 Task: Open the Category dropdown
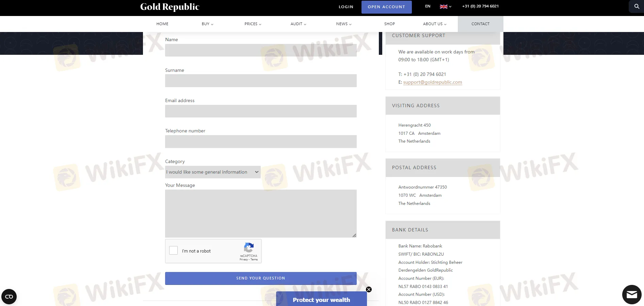coord(213,172)
